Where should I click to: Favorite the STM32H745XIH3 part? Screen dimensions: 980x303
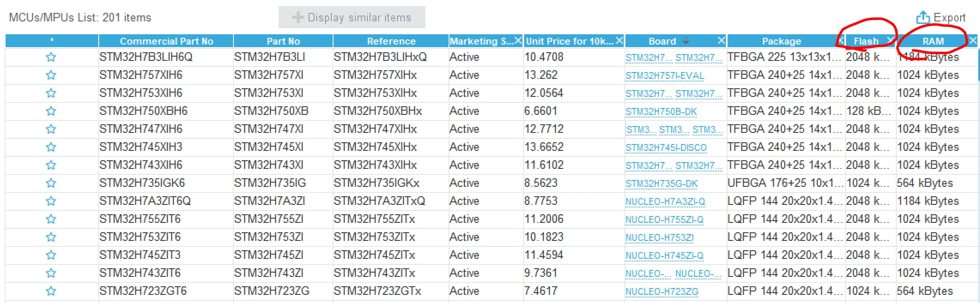tap(51, 147)
